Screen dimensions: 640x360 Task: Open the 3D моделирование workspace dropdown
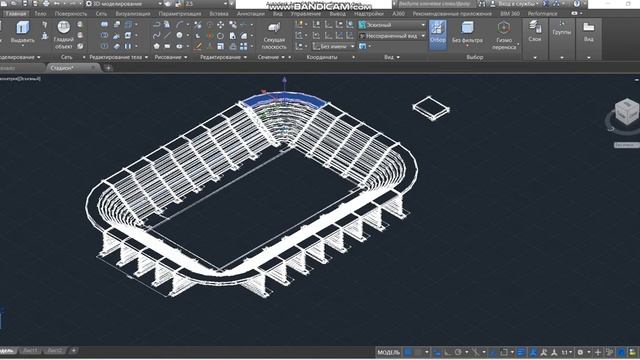(124, 4)
